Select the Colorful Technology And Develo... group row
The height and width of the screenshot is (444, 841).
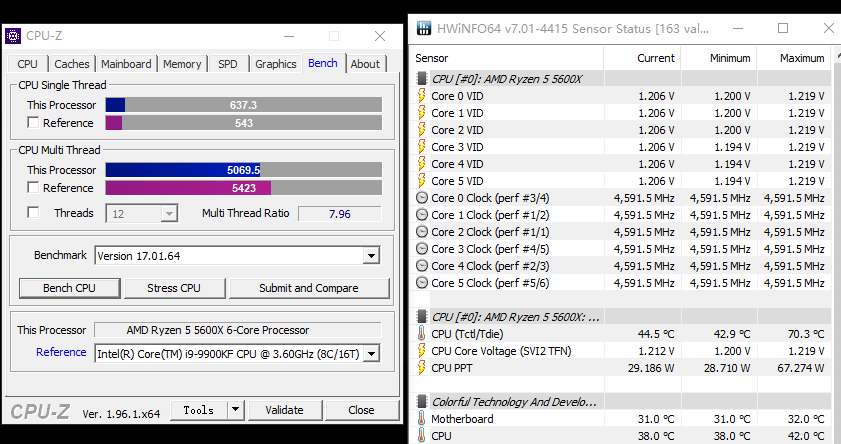[x=621, y=402]
